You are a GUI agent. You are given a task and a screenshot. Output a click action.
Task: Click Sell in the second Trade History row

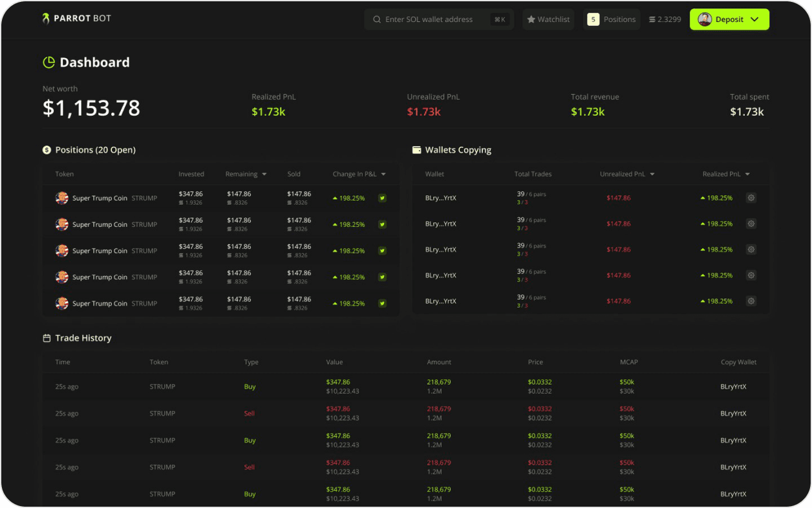pos(250,414)
